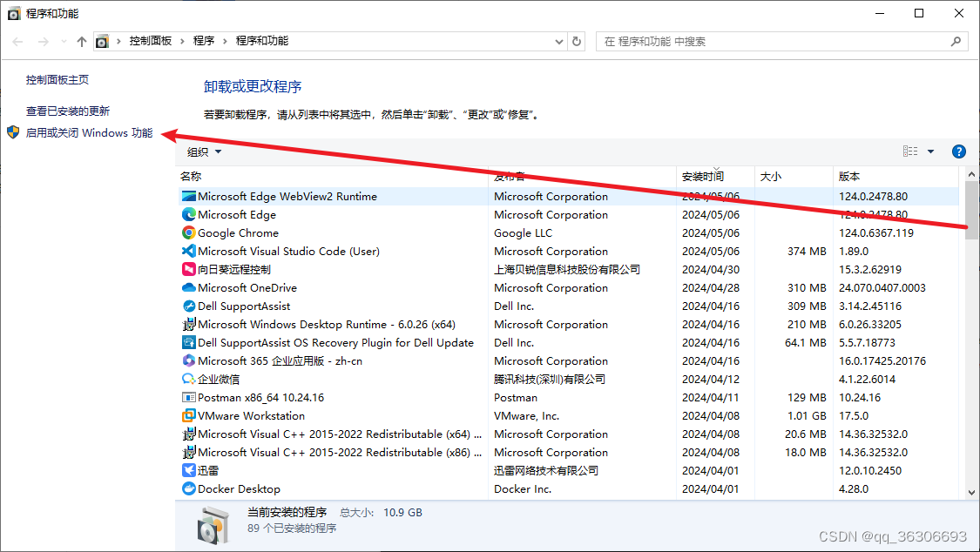The width and height of the screenshot is (980, 552).
Task: Open the view options dropdown arrow
Action: pos(930,151)
